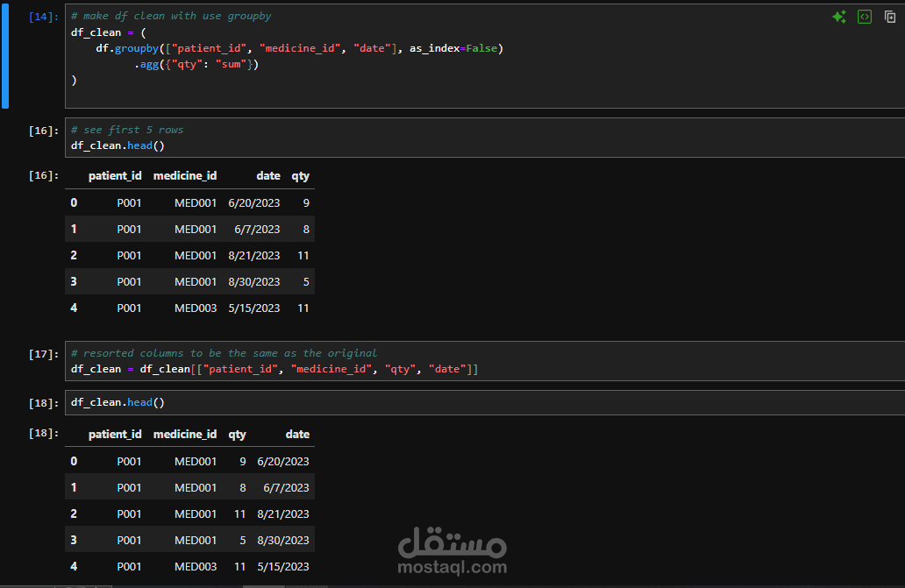Click qty value 8 in output 16 table
Image resolution: width=905 pixels, height=588 pixels.
[306, 230]
